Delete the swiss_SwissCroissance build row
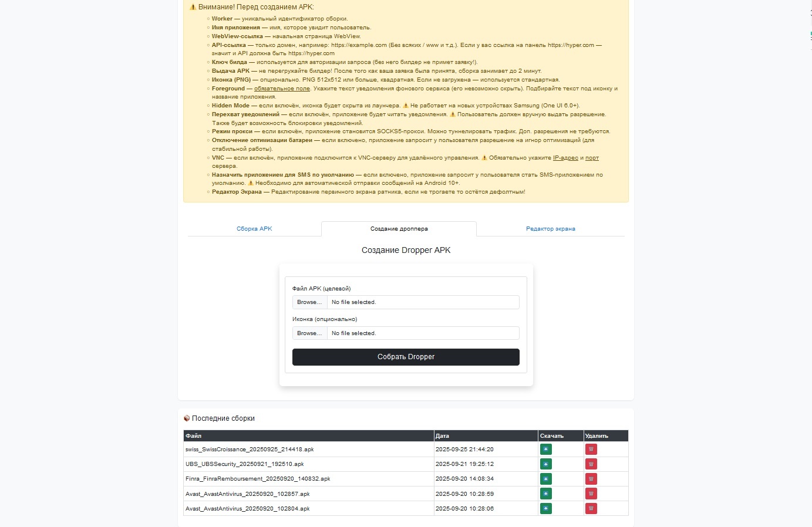Viewport: 812px width, 527px height. pos(591,450)
